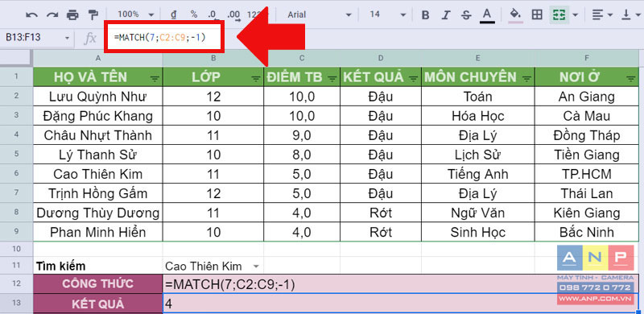Viewport: 644px width, 314px height.
Task: Open the name box dropdown beside B13:F13
Action: 67,39
